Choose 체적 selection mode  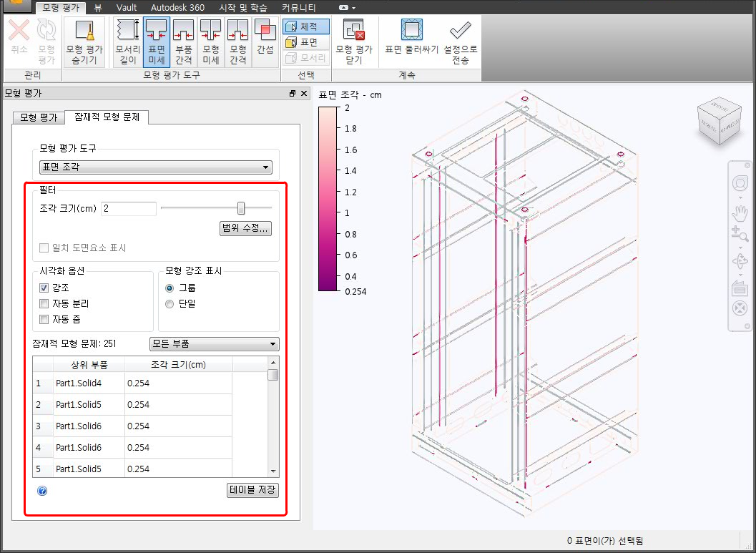(305, 26)
